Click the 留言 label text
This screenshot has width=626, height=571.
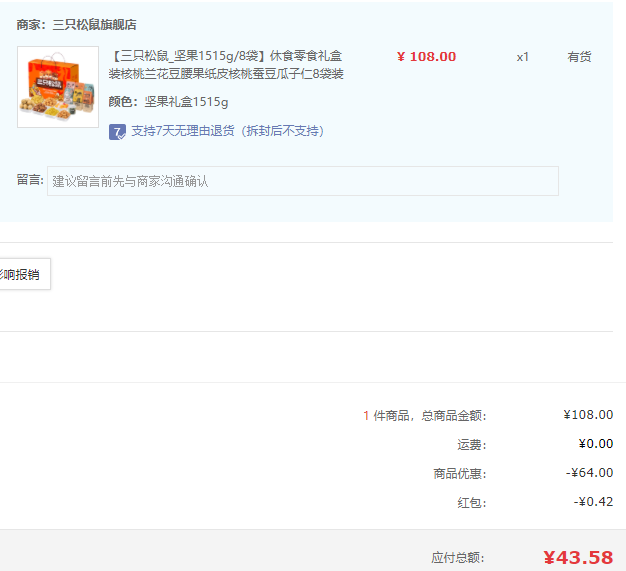(30, 180)
